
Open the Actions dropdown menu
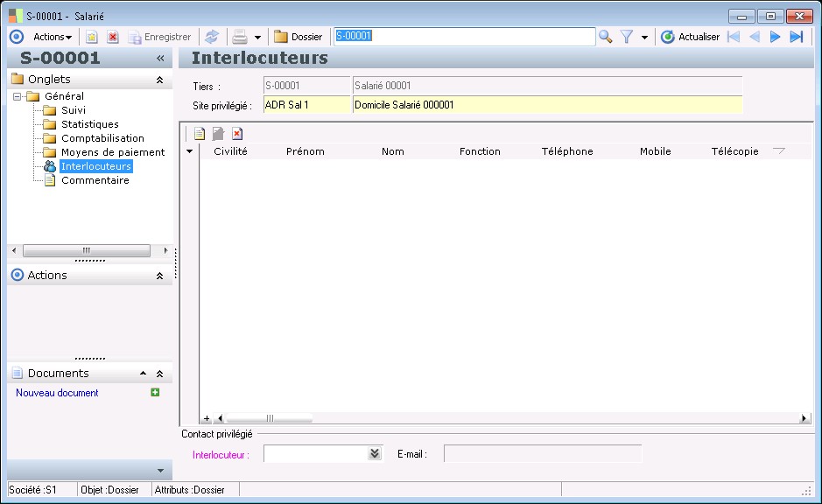pos(53,37)
